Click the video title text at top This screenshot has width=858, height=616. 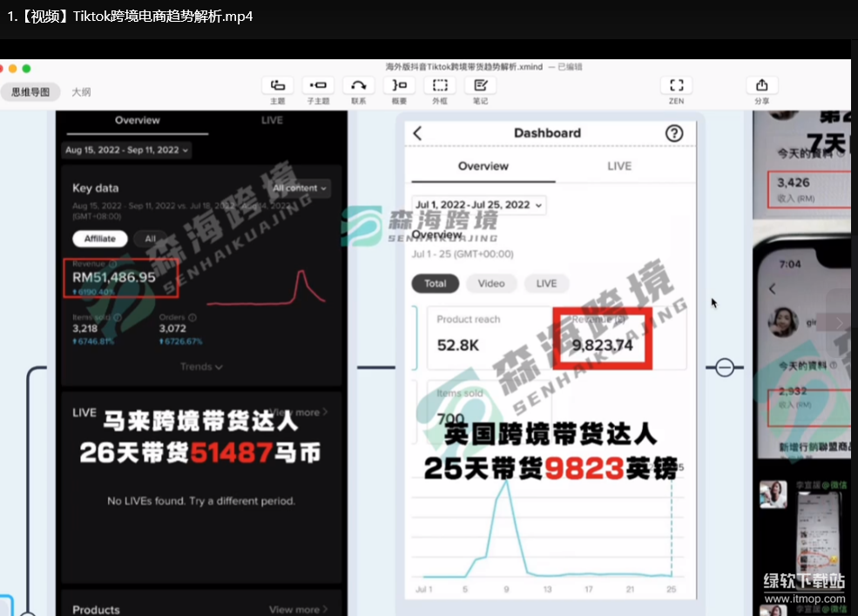[x=130, y=17]
